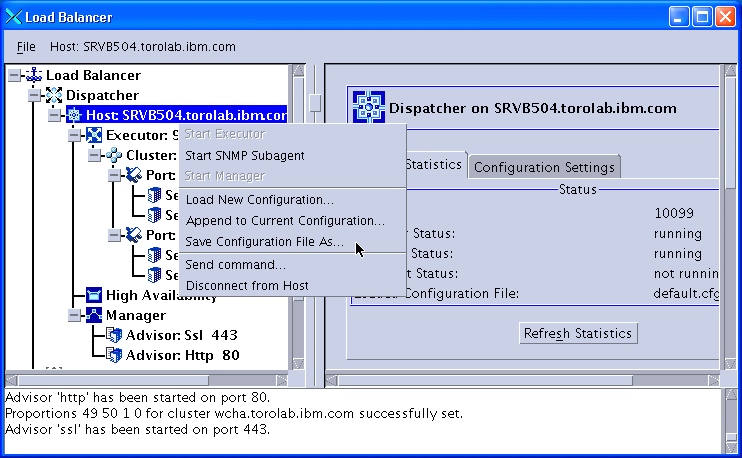Screen dimensions: 742x458
Task: Click tree panel horizontal scrollbar left arrow
Action: point(11,380)
